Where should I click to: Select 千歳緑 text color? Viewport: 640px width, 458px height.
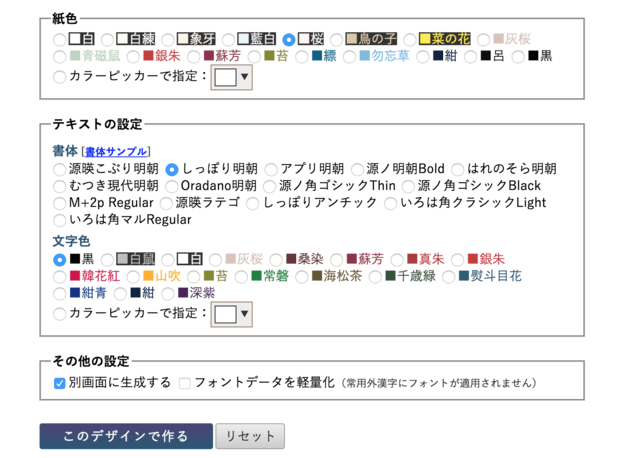coord(377,276)
